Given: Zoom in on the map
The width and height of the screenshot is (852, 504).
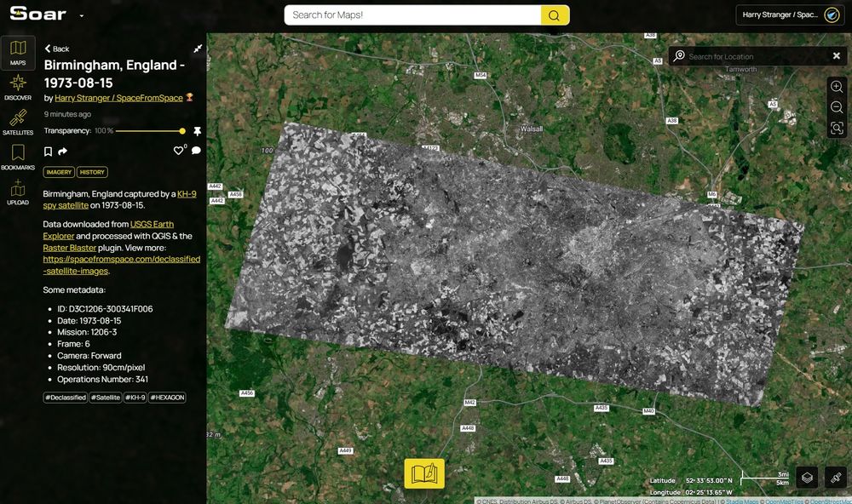Looking at the screenshot, I should pyautogui.click(x=837, y=86).
